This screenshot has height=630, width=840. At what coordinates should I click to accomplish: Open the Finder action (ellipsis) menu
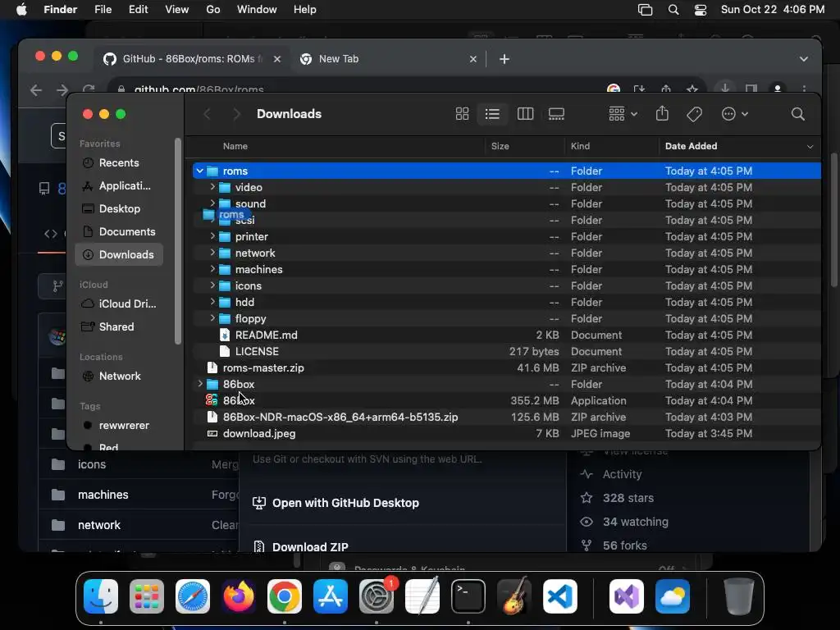pos(734,113)
